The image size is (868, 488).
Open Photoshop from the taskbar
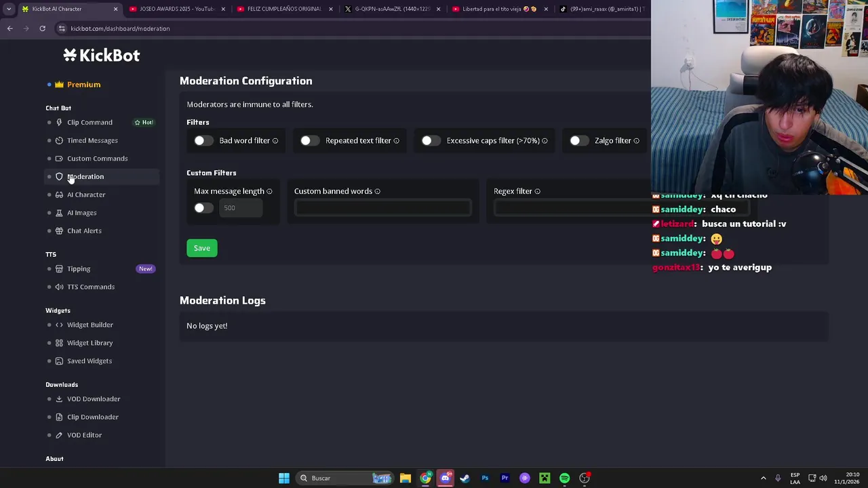pyautogui.click(x=485, y=479)
